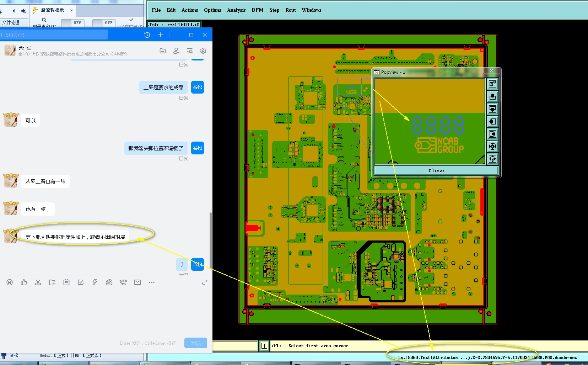Open the chat settings gear icon
This screenshot has width=588, height=365.
[x=203, y=51]
